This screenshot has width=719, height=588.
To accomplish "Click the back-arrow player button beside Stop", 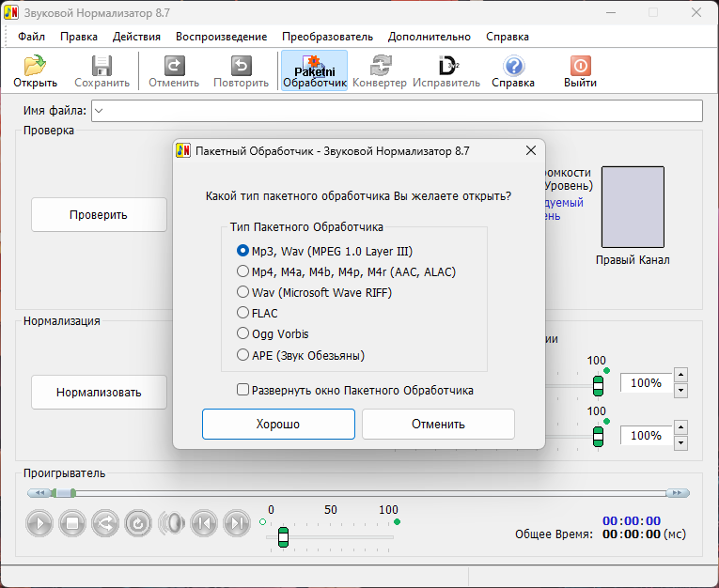I will click(x=105, y=523).
